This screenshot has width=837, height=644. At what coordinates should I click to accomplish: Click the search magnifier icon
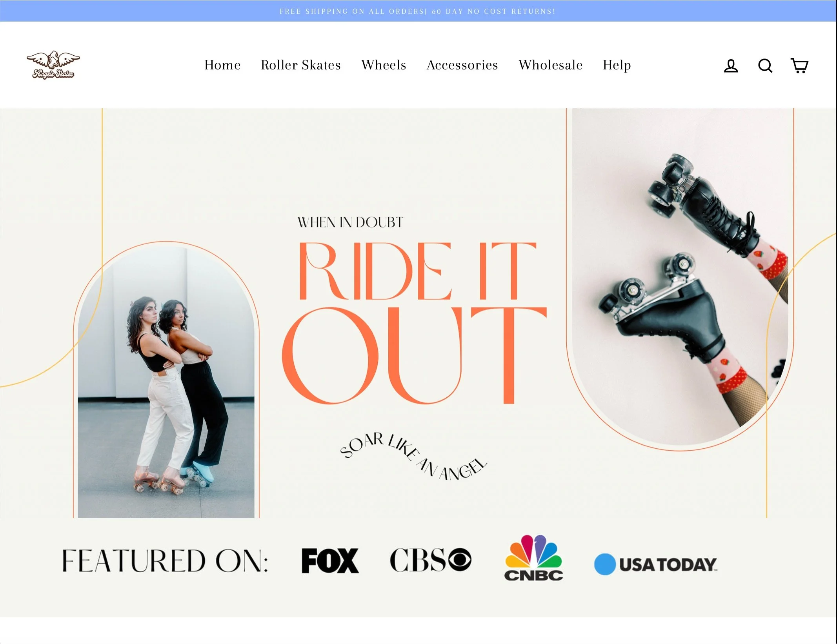click(765, 65)
